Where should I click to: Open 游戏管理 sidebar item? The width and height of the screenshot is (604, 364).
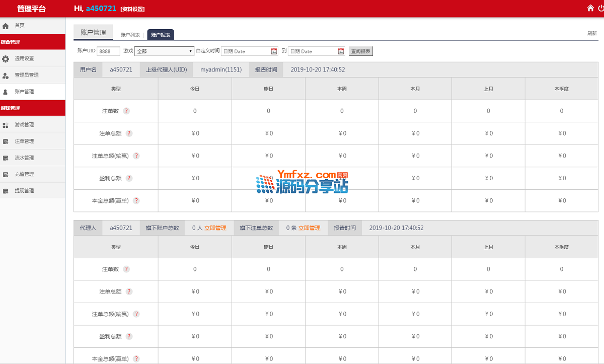(x=24, y=125)
